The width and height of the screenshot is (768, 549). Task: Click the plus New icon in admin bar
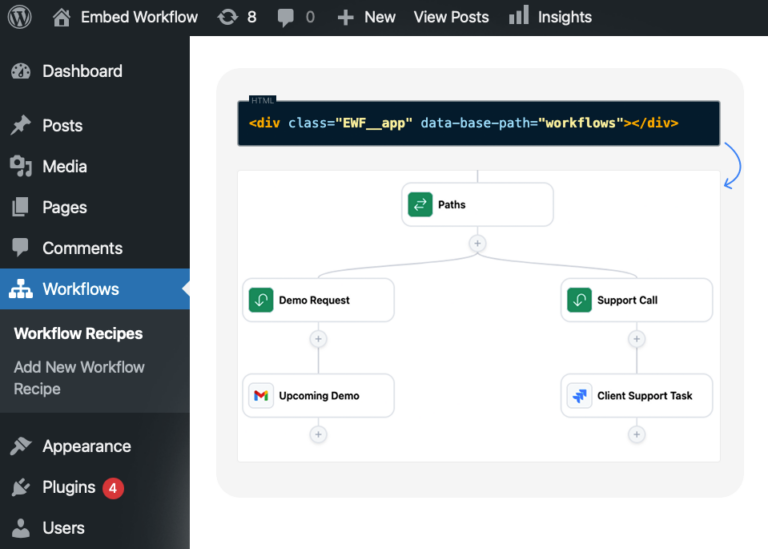(x=345, y=18)
